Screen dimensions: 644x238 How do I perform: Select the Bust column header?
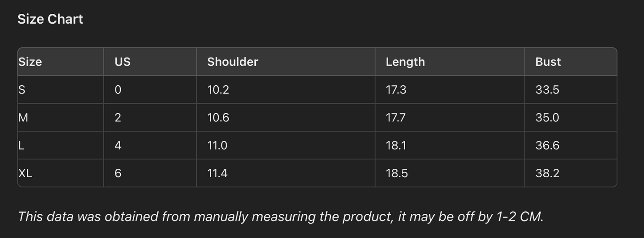548,62
